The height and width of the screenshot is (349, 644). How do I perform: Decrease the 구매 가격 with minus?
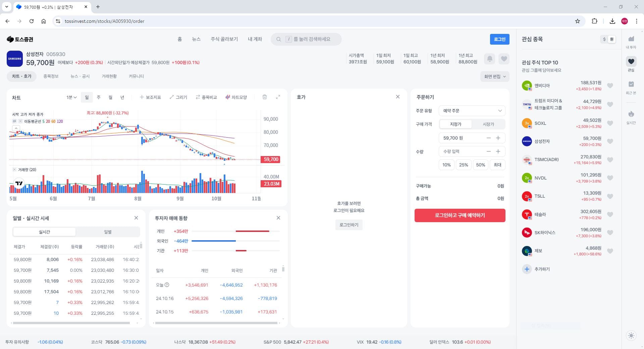pos(489,138)
